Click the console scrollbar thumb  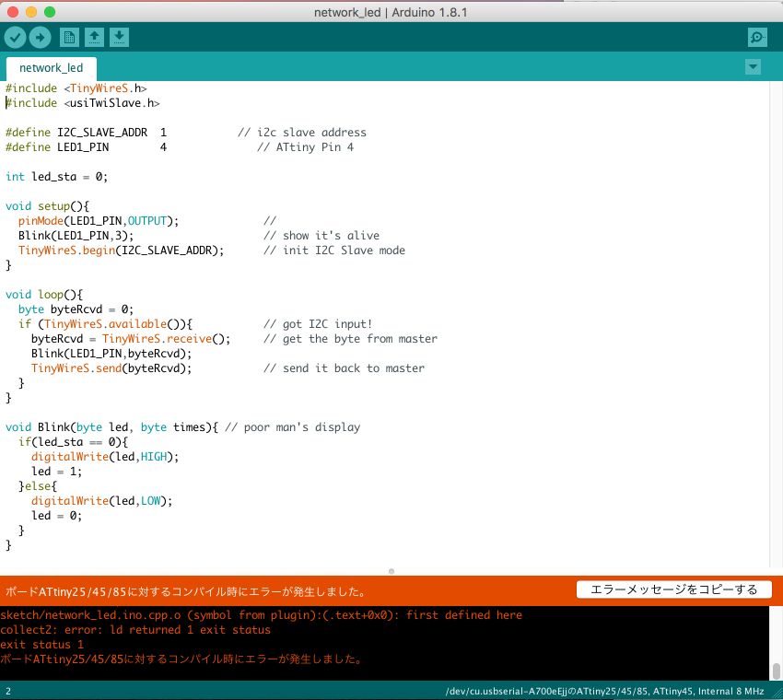pyautogui.click(x=776, y=671)
